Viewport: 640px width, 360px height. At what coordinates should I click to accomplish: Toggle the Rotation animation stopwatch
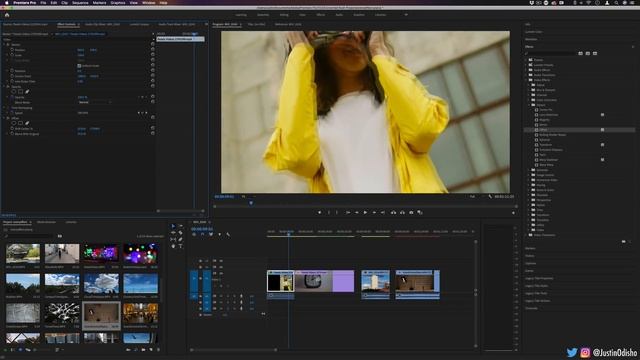(x=12, y=71)
